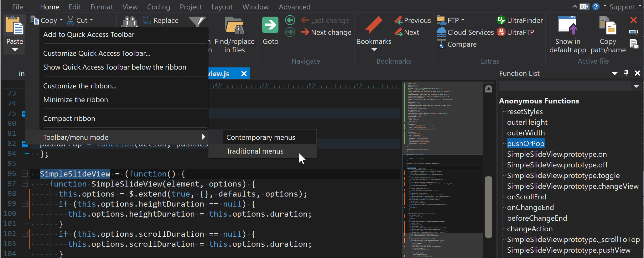Select onScrollEnd in Function List
The height and width of the screenshot is (258, 644).
[x=527, y=197]
